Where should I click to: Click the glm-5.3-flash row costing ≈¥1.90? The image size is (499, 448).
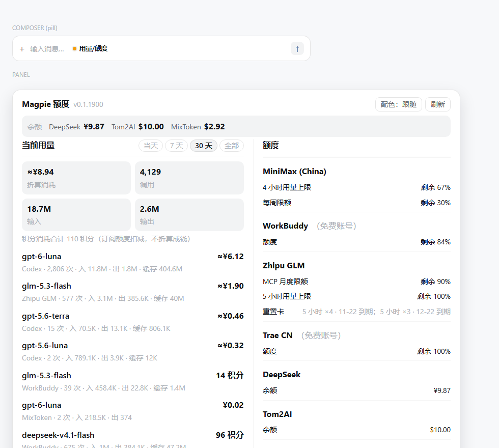tap(133, 292)
